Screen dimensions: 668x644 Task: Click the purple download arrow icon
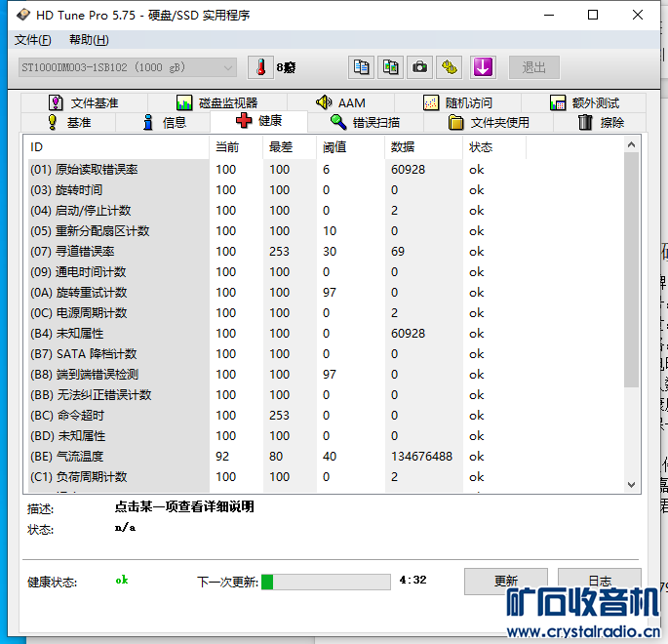(483, 67)
